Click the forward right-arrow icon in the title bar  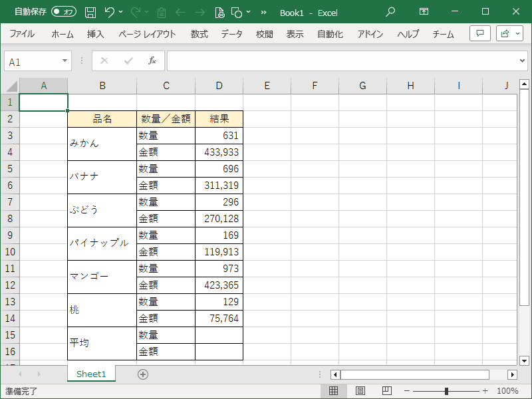click(x=200, y=13)
